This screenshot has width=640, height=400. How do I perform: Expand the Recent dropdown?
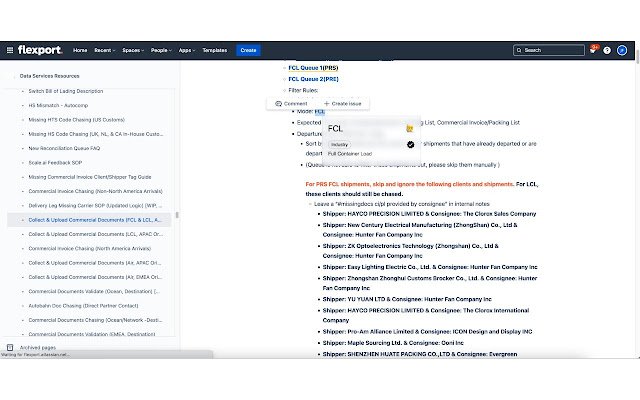pyautogui.click(x=105, y=50)
